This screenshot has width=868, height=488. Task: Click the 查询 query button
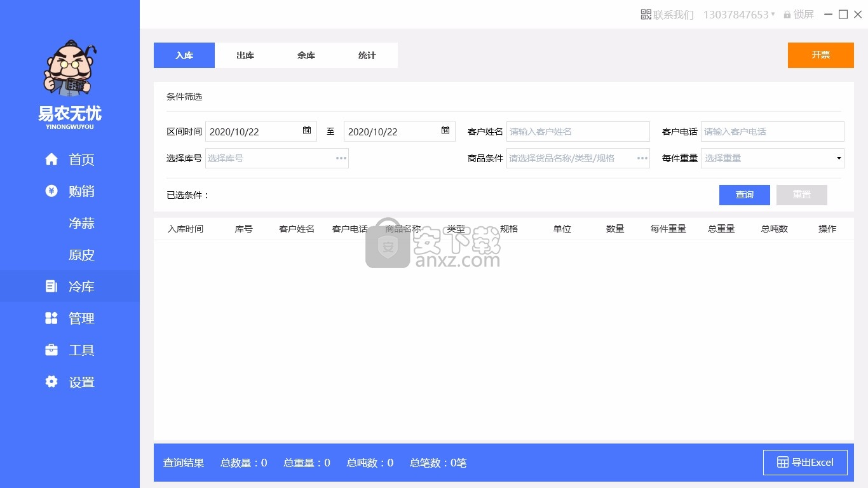745,195
